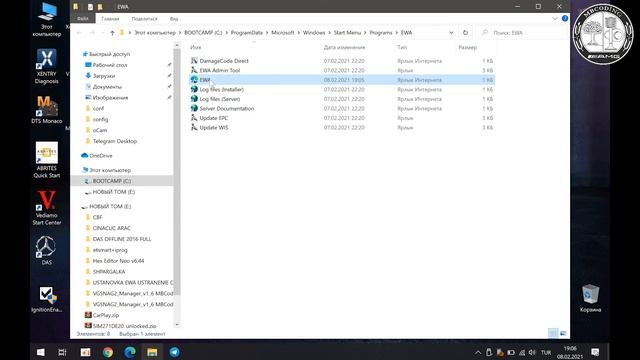The width and height of the screenshot is (640, 360).
Task: Open Telegram from taskbar
Action: [174, 352]
